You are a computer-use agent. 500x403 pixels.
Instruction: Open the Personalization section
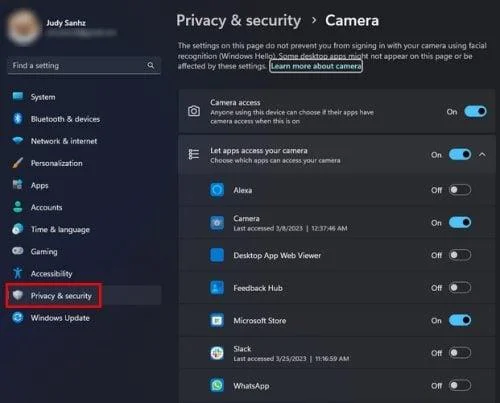85,163
